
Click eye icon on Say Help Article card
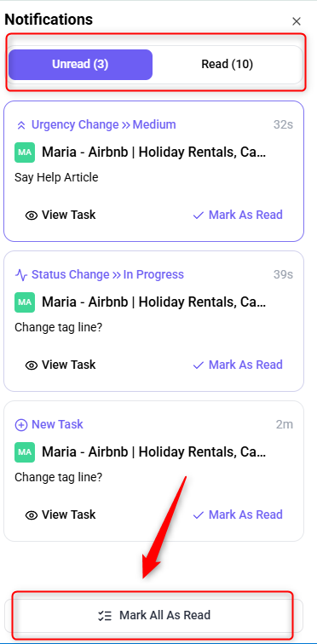coord(32,216)
